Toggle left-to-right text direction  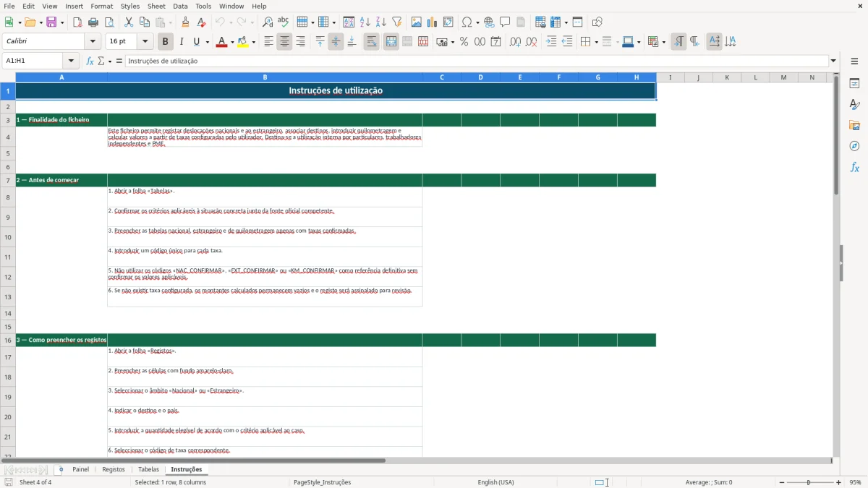678,42
